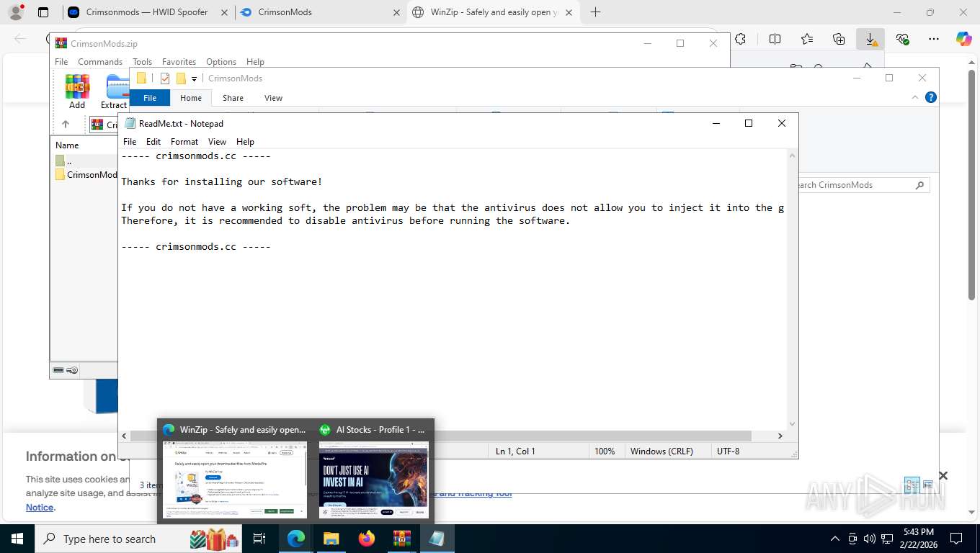Click the volume speaker tray icon
Image resolution: width=980 pixels, height=553 pixels.
tap(869, 539)
